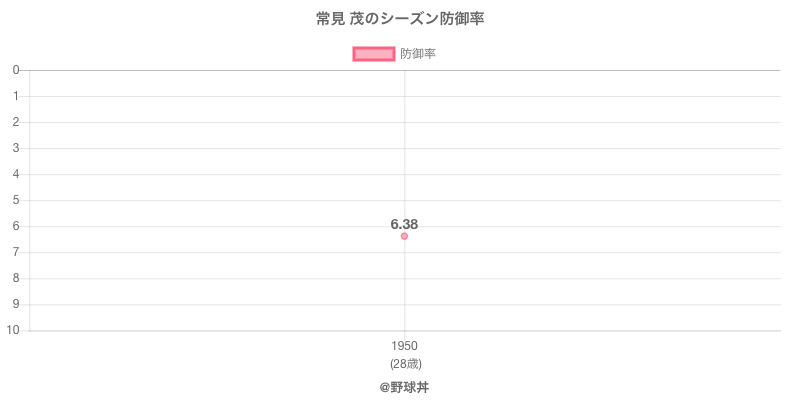
Task: Toggle the 防御率 legend label text
Action: (417, 54)
